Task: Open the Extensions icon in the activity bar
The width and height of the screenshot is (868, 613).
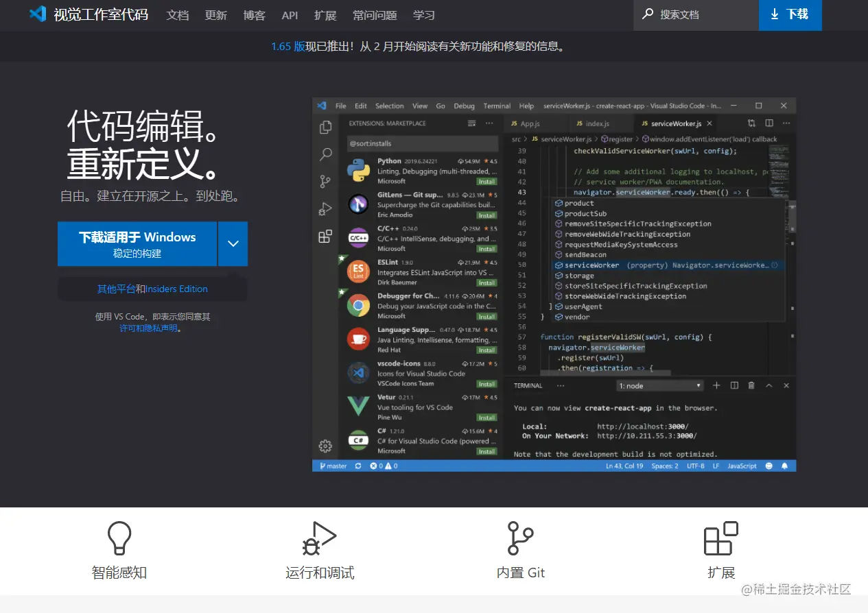Action: pyautogui.click(x=325, y=237)
